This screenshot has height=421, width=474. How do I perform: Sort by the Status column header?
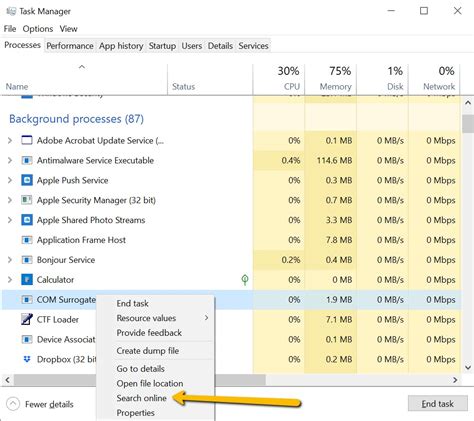pyautogui.click(x=210, y=79)
